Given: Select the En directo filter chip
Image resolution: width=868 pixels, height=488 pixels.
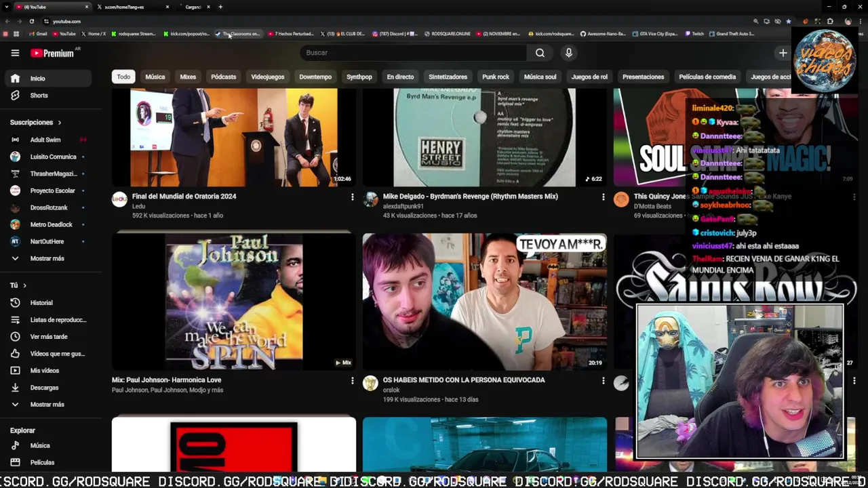Looking at the screenshot, I should pyautogui.click(x=400, y=77).
